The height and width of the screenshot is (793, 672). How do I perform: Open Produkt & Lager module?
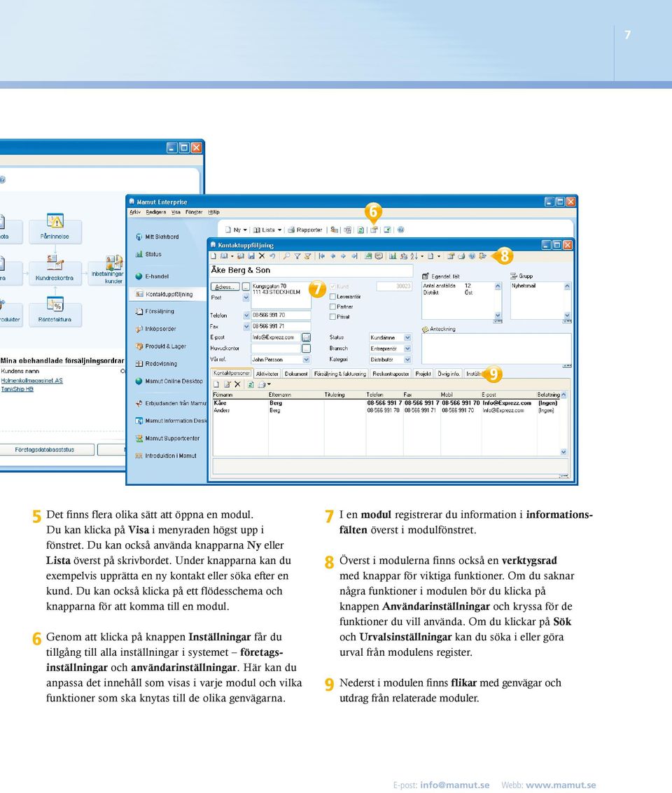click(161, 346)
